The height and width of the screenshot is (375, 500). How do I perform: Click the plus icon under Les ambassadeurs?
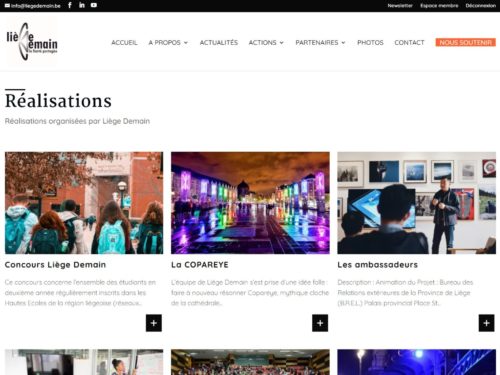[x=486, y=323]
